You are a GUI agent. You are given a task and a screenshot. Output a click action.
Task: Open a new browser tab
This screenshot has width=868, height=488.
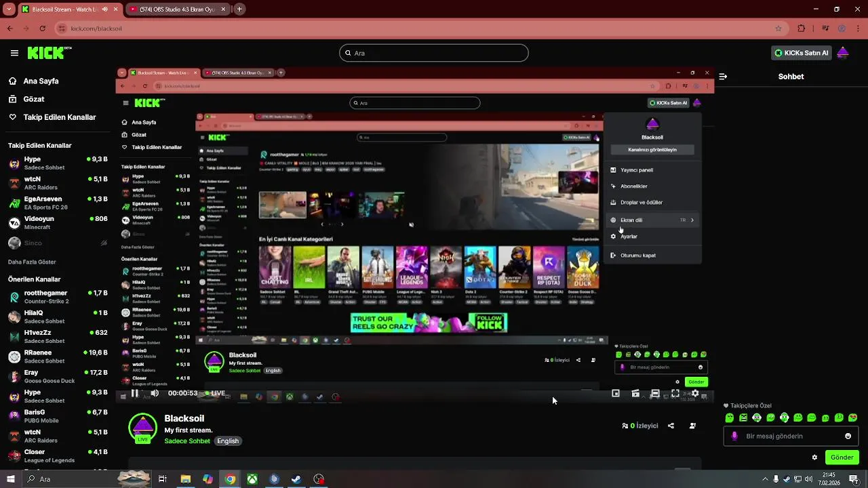click(x=239, y=9)
